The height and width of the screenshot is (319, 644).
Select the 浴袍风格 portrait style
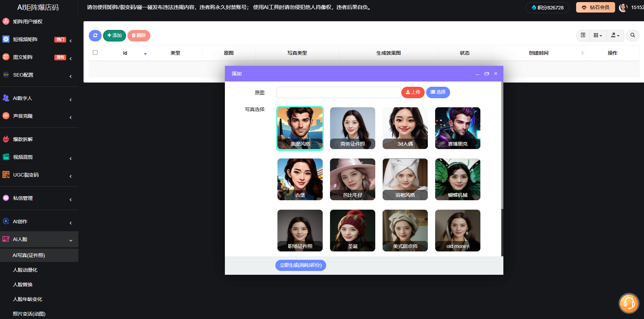coord(405,179)
